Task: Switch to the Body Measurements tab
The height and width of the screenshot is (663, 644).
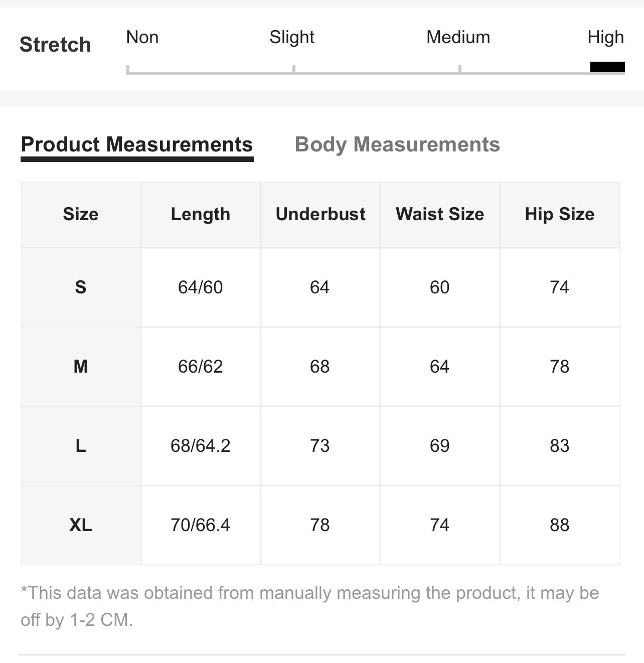Action: pos(397,144)
